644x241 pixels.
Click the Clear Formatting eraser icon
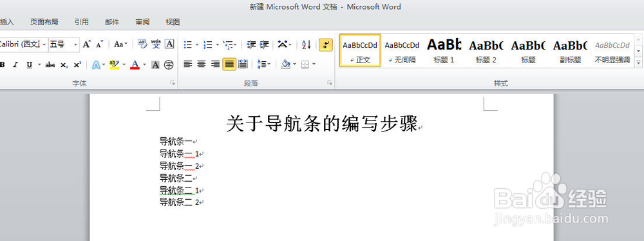tap(142, 44)
